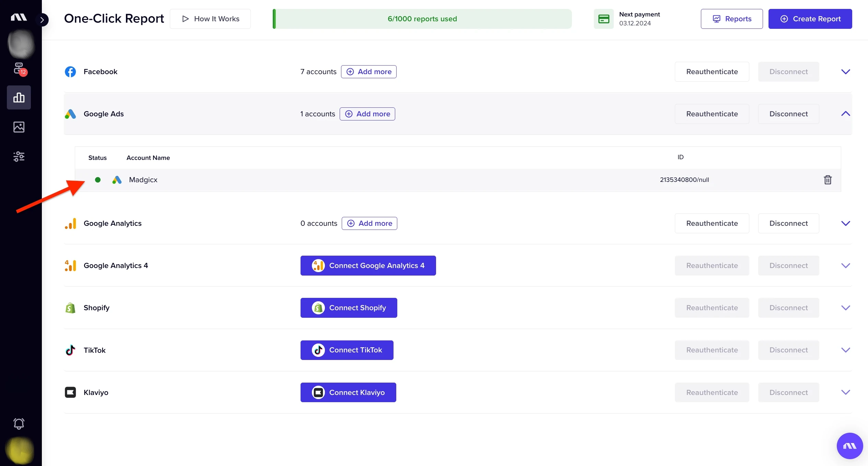Click the Google Ads logo icon
Screen dimensions: 868x466
click(70, 114)
